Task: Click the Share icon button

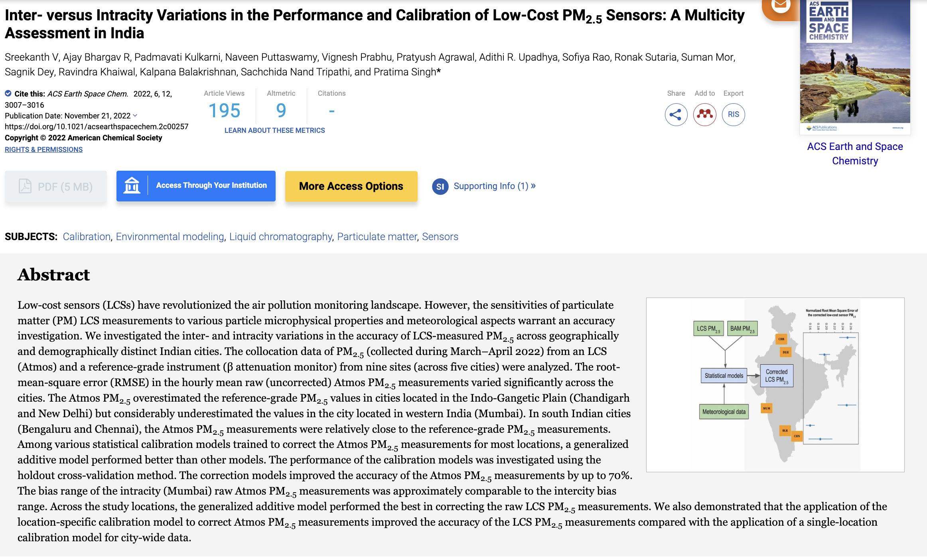Action: coord(676,115)
